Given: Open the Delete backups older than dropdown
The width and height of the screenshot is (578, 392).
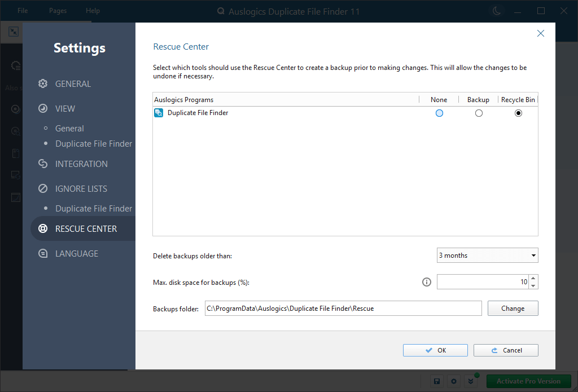Looking at the screenshot, I should [487, 256].
